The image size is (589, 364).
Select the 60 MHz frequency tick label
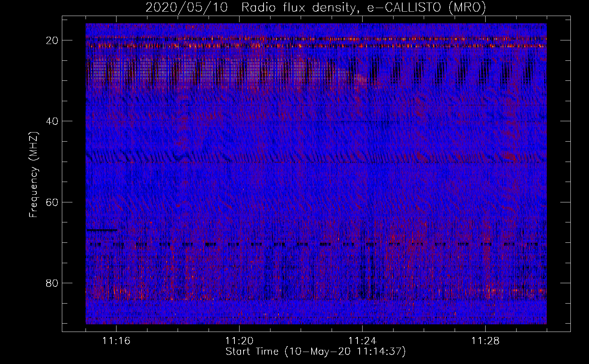52,202
